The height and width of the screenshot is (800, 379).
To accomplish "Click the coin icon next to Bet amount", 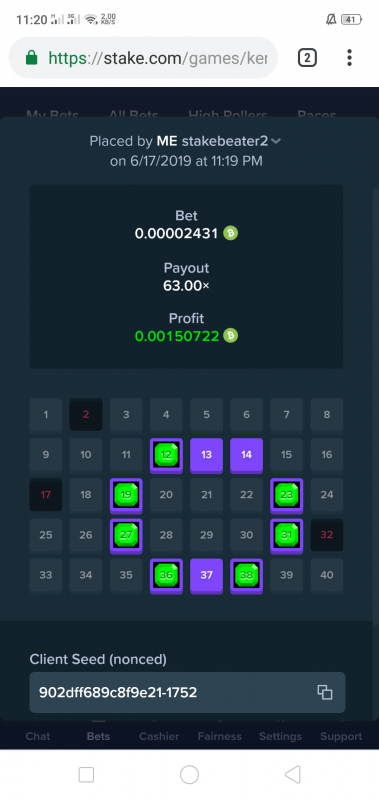I will click(x=231, y=234).
